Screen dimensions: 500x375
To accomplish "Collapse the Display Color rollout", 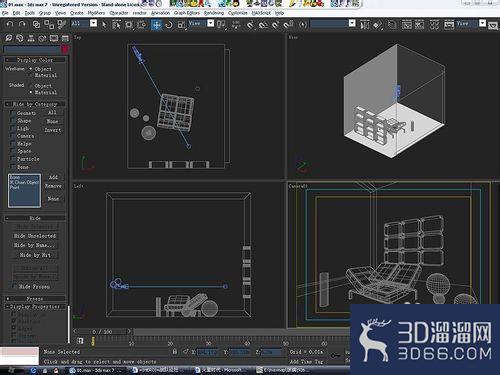I will (x=35, y=60).
